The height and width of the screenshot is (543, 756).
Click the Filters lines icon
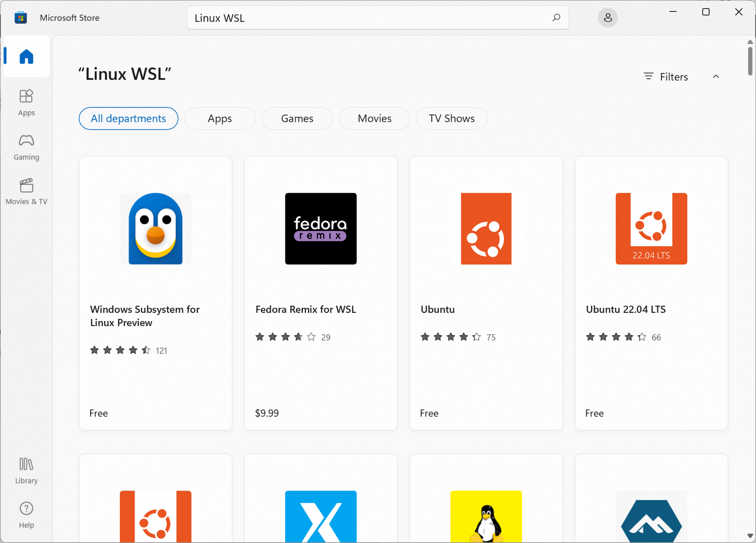649,76
